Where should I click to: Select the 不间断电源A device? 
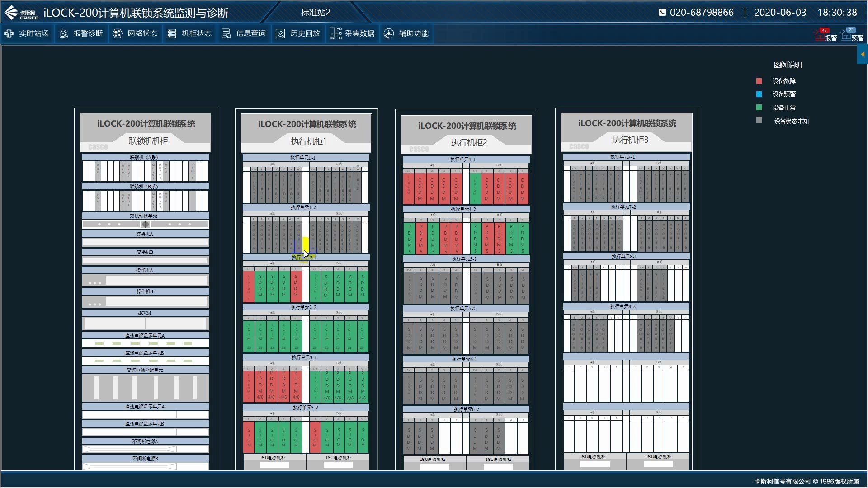click(x=145, y=450)
